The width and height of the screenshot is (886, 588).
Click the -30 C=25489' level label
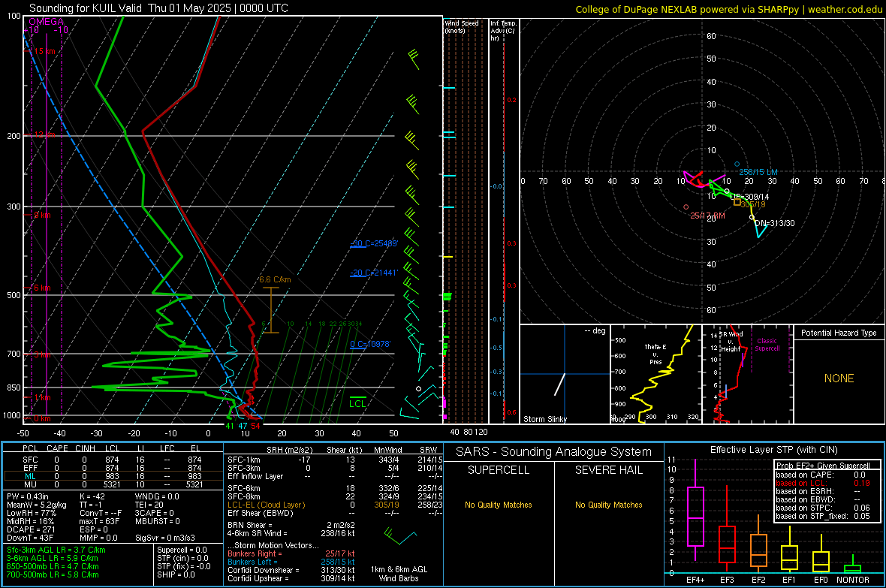pyautogui.click(x=374, y=243)
